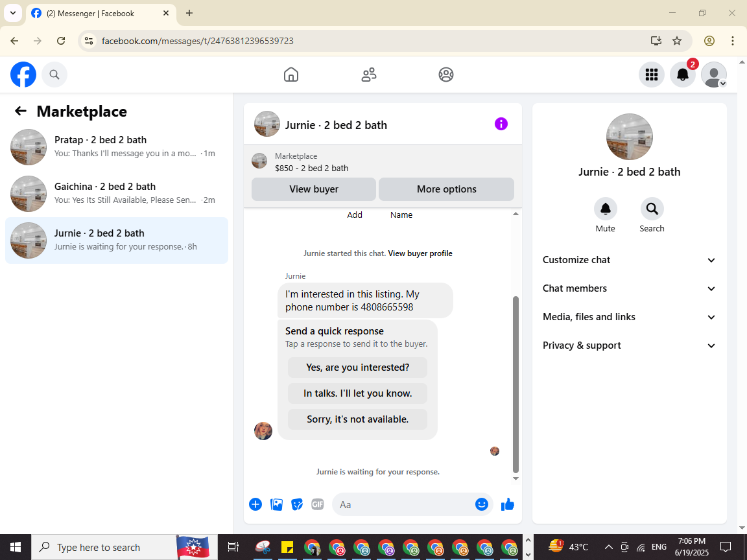Open the Chrome three-dot menu

(733, 41)
